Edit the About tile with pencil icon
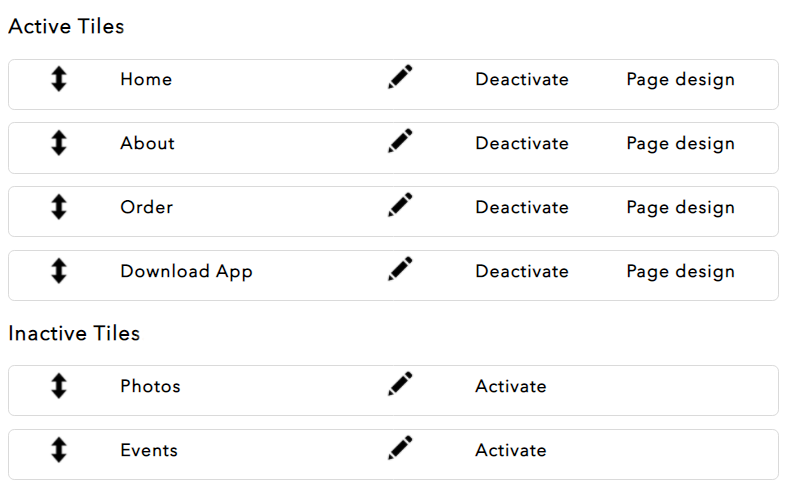Image resolution: width=800 pixels, height=492 pixels. point(400,141)
